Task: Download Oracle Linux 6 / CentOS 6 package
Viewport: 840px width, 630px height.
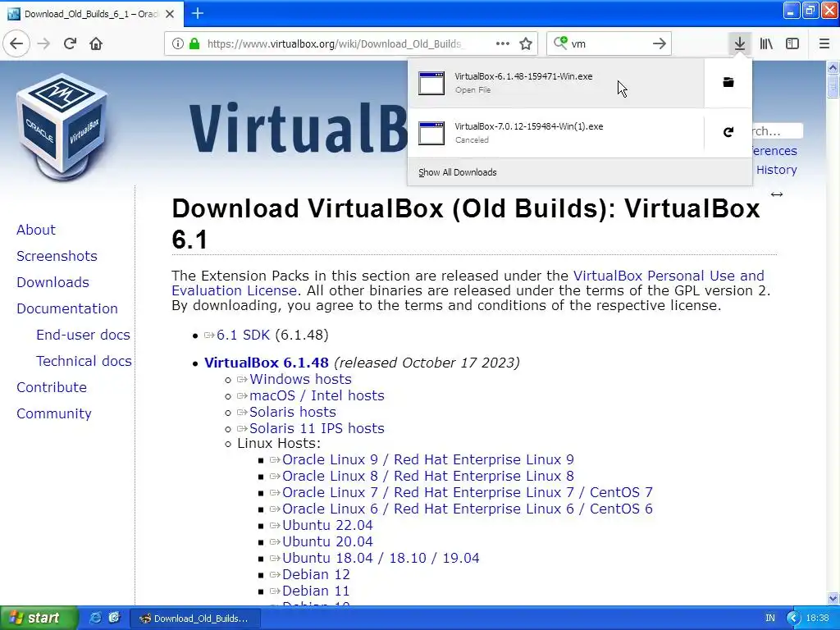Action: (x=467, y=509)
